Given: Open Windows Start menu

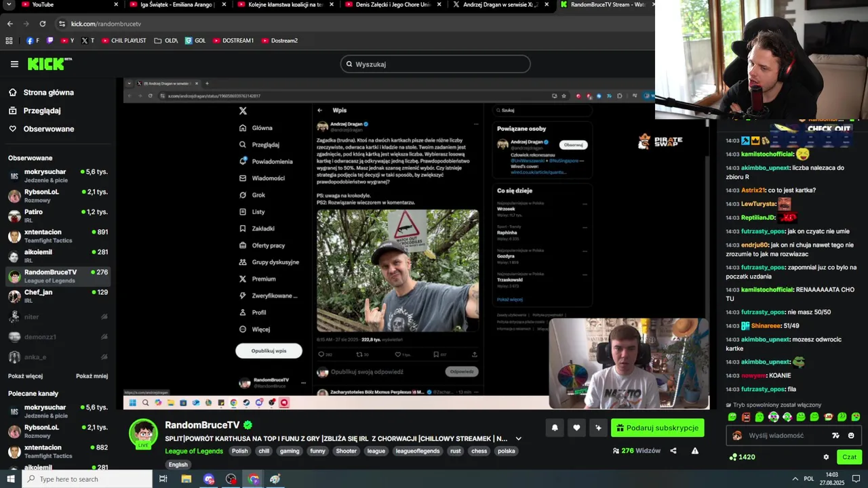Looking at the screenshot, I should [x=10, y=479].
